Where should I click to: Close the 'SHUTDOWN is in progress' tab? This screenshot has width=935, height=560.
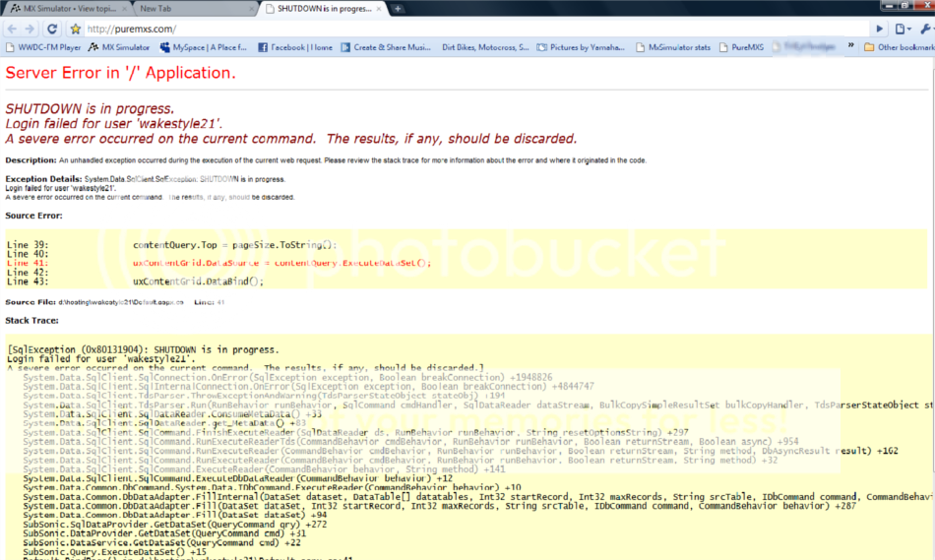click(380, 8)
